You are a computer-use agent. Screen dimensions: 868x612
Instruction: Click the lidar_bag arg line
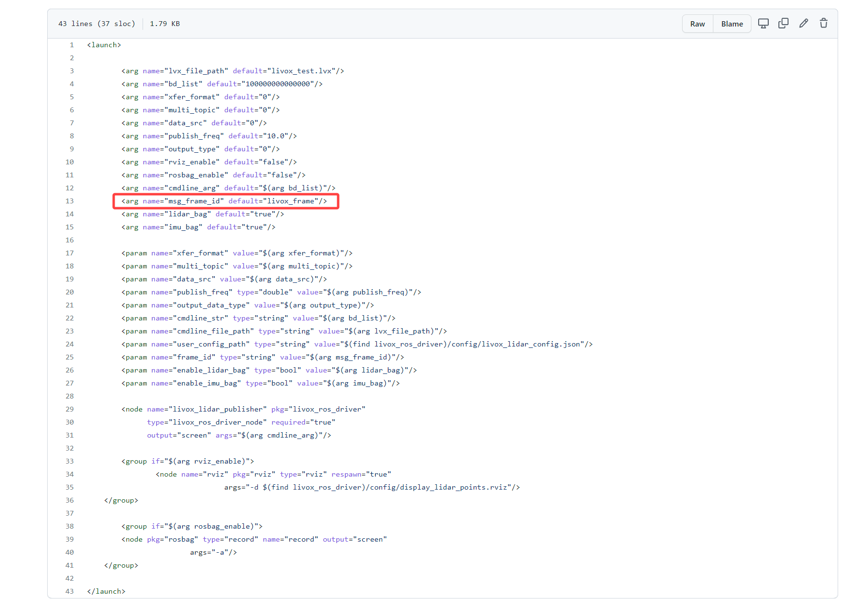pyautogui.click(x=203, y=214)
